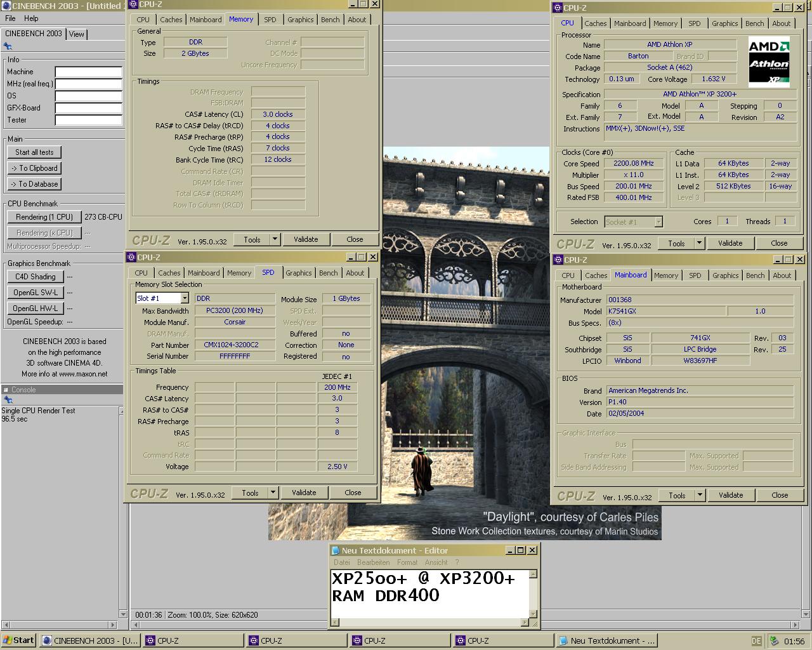Run Rendering (1 CPU) benchmark
Screen dimensions: 812x650
[44, 217]
